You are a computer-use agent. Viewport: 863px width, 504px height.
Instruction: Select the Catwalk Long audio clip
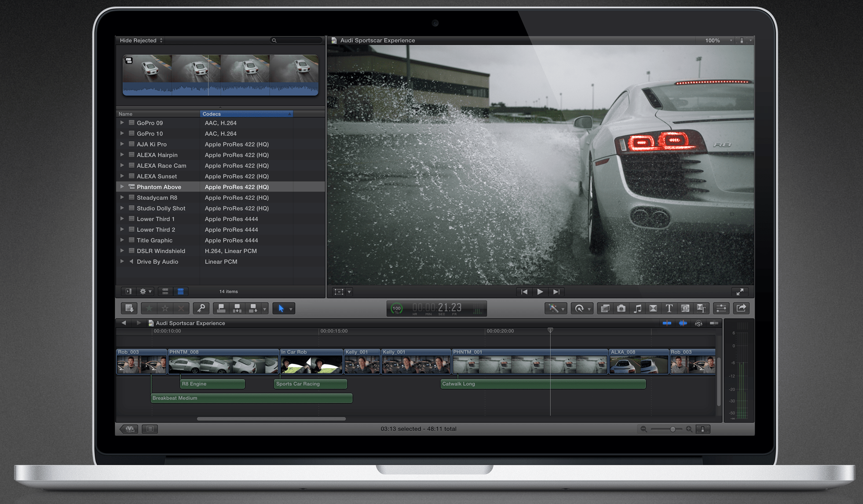543,384
